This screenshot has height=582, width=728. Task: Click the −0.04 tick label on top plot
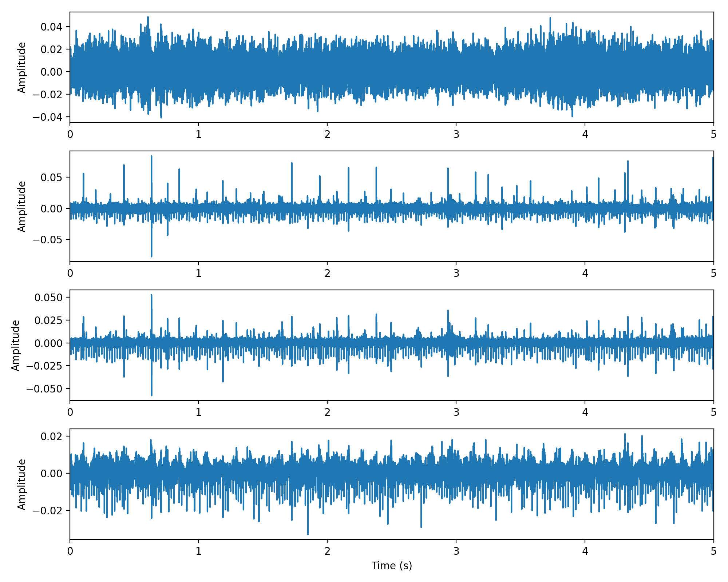tap(47, 117)
